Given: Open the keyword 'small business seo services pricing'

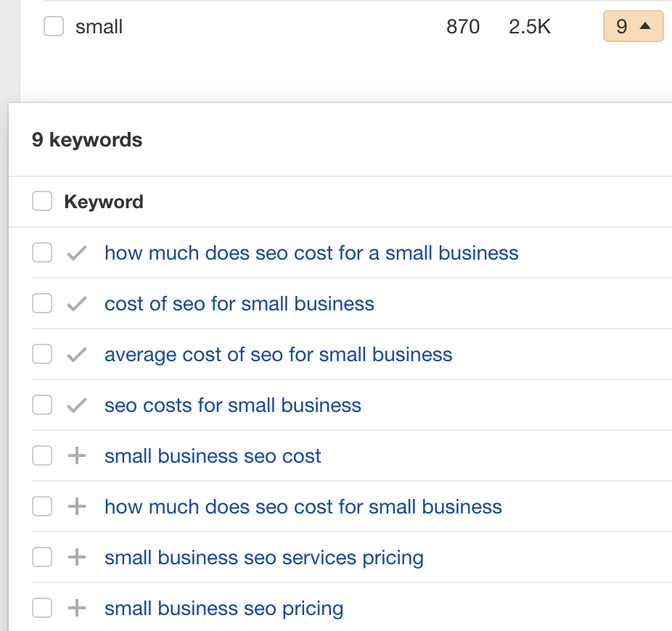Looking at the screenshot, I should [x=264, y=557].
